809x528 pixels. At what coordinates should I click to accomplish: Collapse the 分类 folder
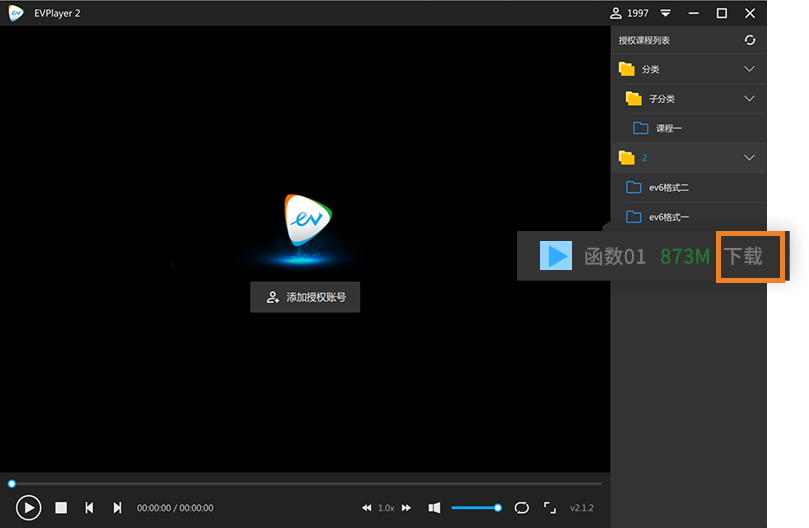coord(750,69)
